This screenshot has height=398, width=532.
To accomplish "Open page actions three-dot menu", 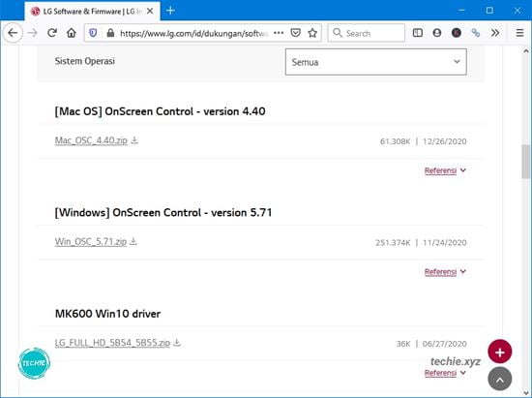I will click(x=279, y=33).
